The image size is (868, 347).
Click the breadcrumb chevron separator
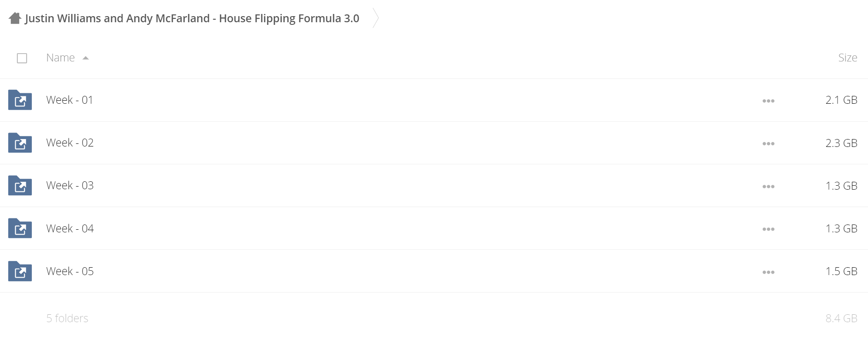[376, 18]
